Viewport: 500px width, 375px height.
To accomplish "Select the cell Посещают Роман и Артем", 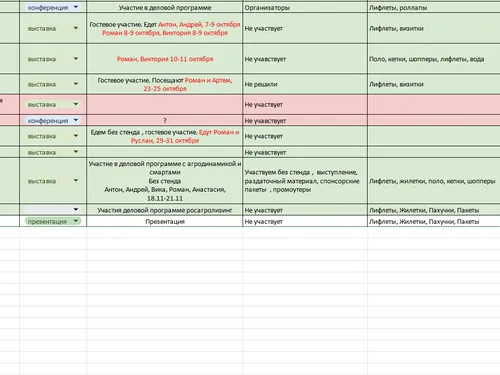I will [x=165, y=84].
